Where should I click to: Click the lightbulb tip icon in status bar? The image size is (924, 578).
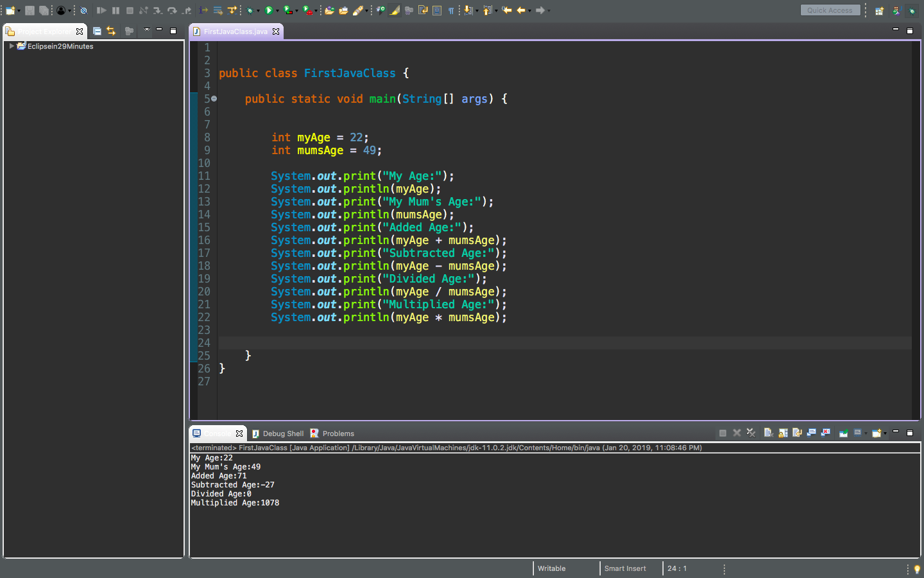(x=916, y=569)
